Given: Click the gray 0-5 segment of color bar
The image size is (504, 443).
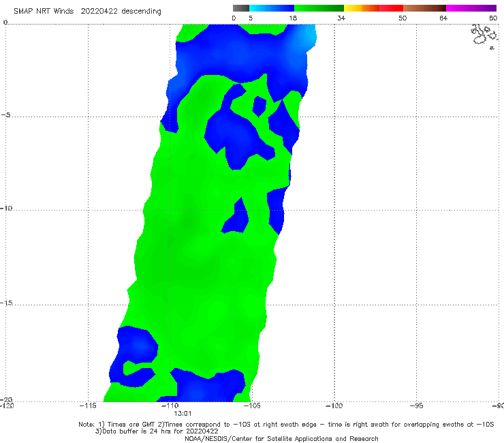Looking at the screenshot, I should coord(241,8).
